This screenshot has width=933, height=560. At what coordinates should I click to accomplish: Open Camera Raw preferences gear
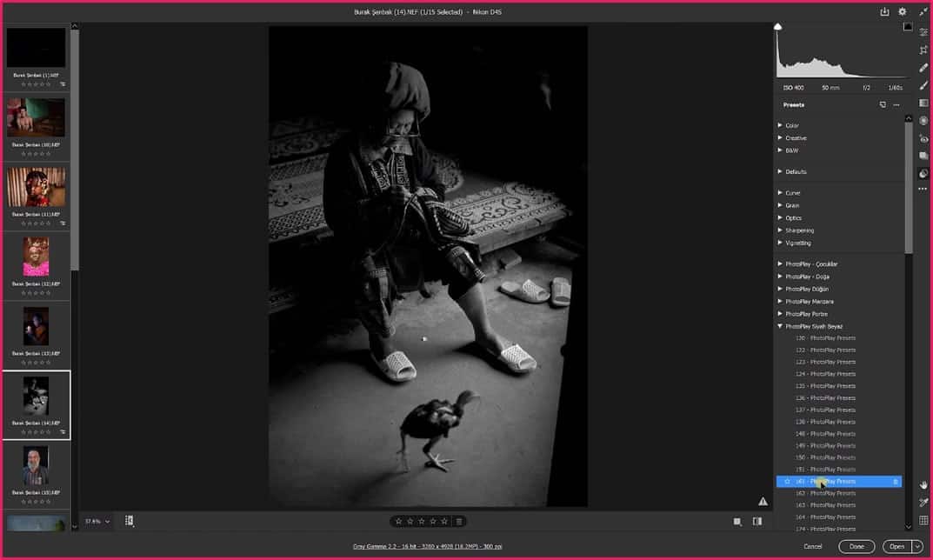point(902,11)
